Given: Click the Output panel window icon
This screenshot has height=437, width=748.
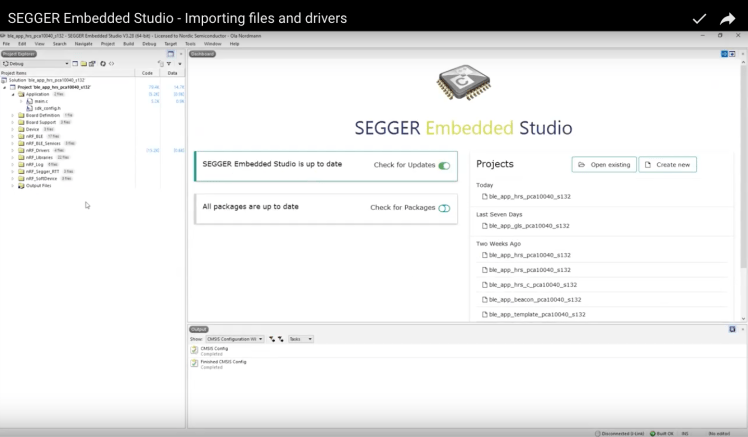Looking at the screenshot, I should pyautogui.click(x=732, y=329).
